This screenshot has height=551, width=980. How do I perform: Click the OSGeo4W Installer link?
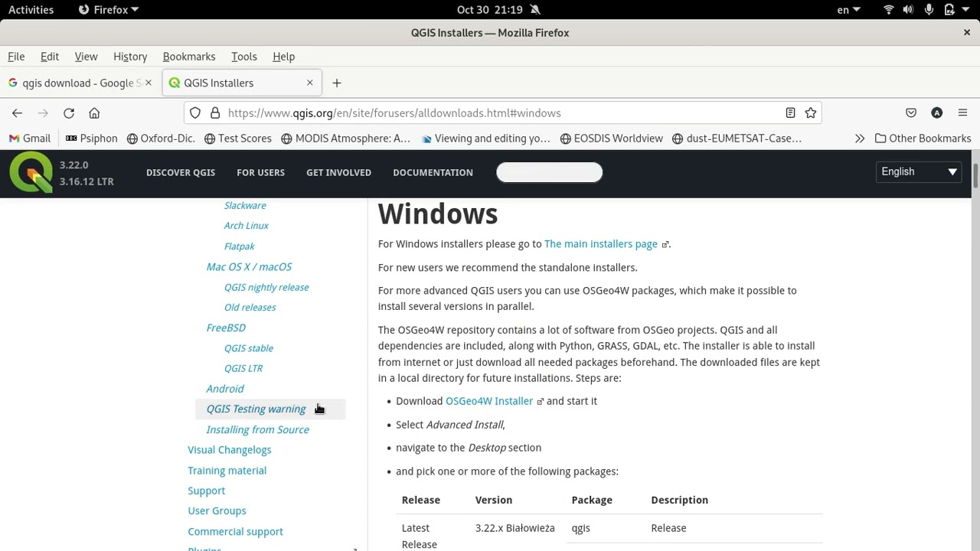[489, 401]
